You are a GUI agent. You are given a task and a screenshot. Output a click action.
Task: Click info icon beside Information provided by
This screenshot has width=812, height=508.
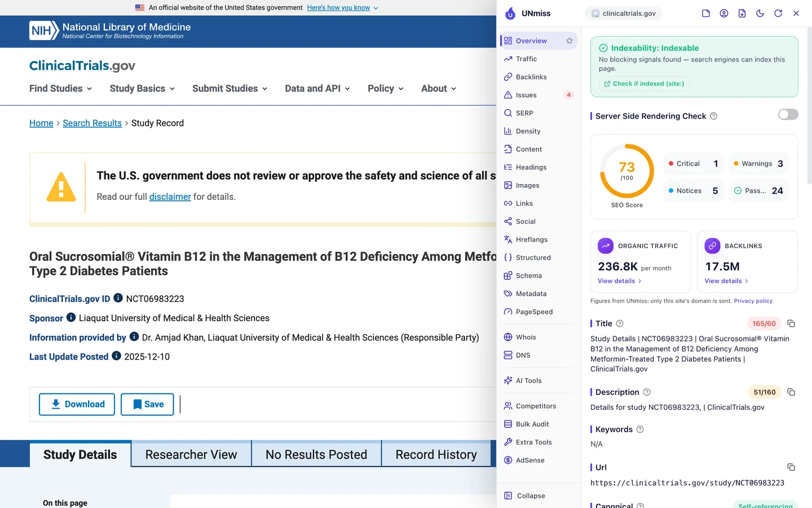134,336
